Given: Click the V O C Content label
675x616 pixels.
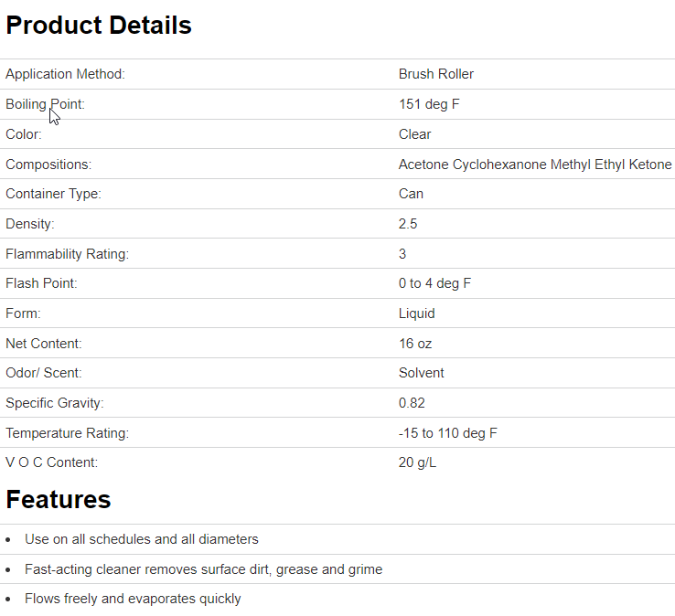Looking at the screenshot, I should coord(51,462).
